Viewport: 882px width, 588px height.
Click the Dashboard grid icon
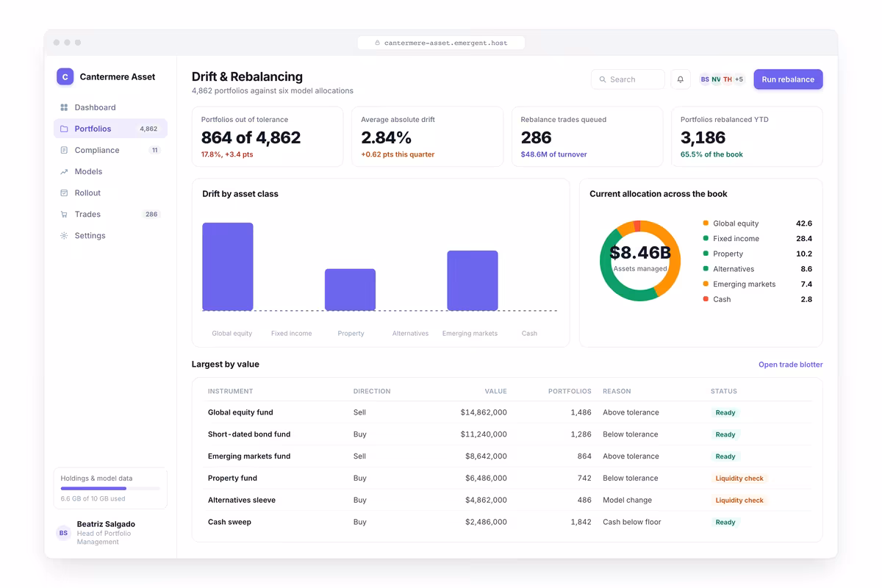point(64,107)
